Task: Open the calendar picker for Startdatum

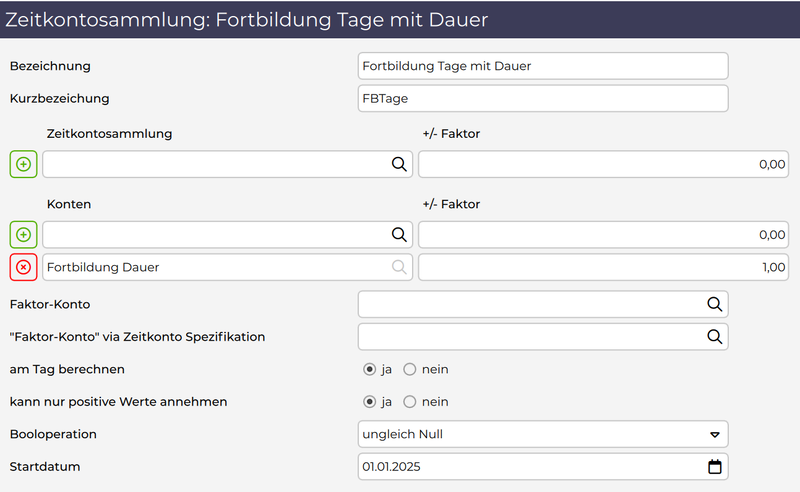Action: point(714,467)
